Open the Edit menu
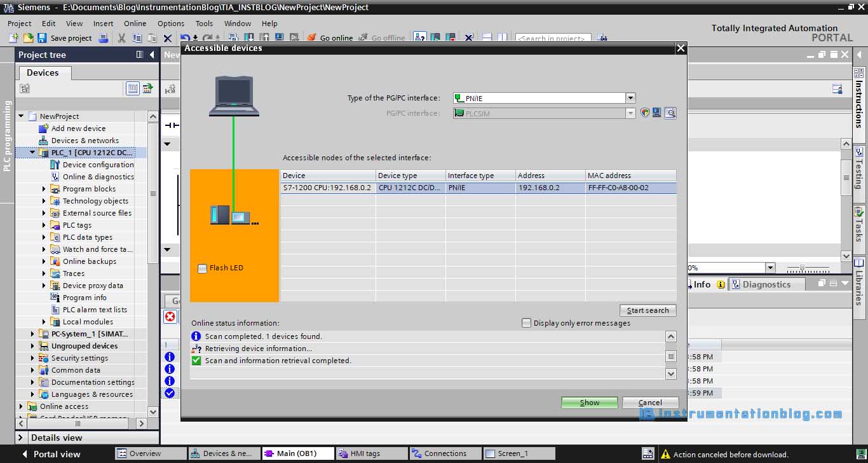Viewport: 868px width, 463px height. [x=49, y=24]
